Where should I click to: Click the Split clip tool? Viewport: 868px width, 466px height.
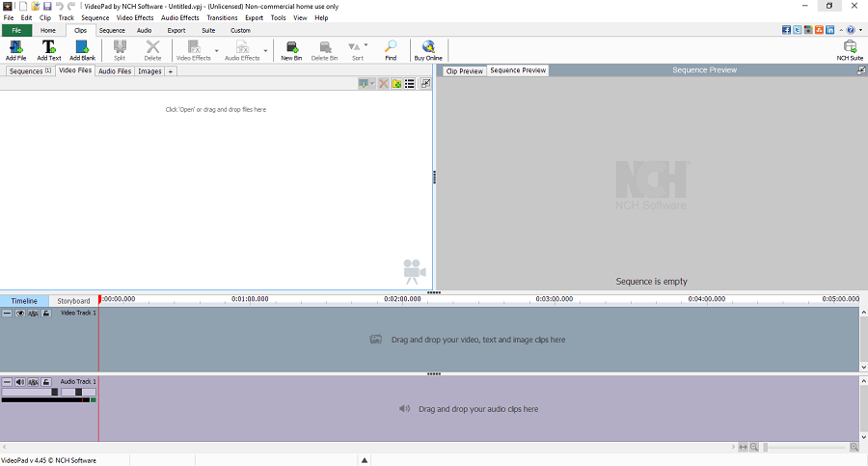point(120,50)
